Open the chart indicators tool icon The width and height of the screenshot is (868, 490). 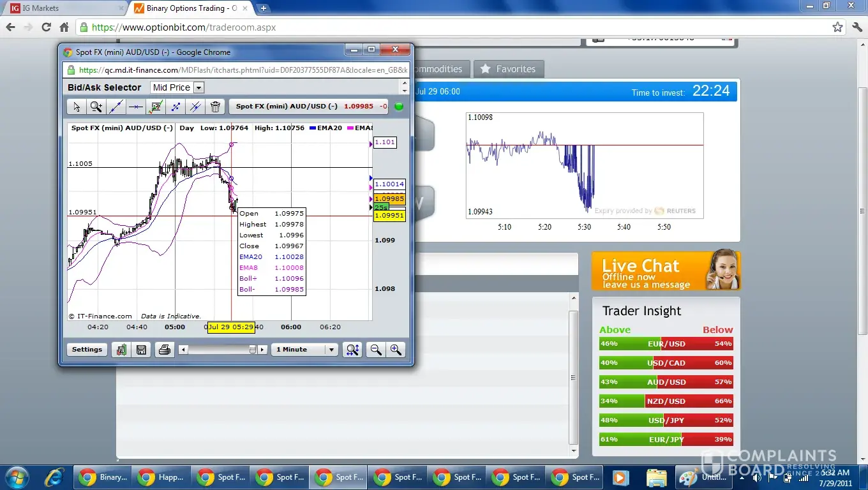(156, 107)
